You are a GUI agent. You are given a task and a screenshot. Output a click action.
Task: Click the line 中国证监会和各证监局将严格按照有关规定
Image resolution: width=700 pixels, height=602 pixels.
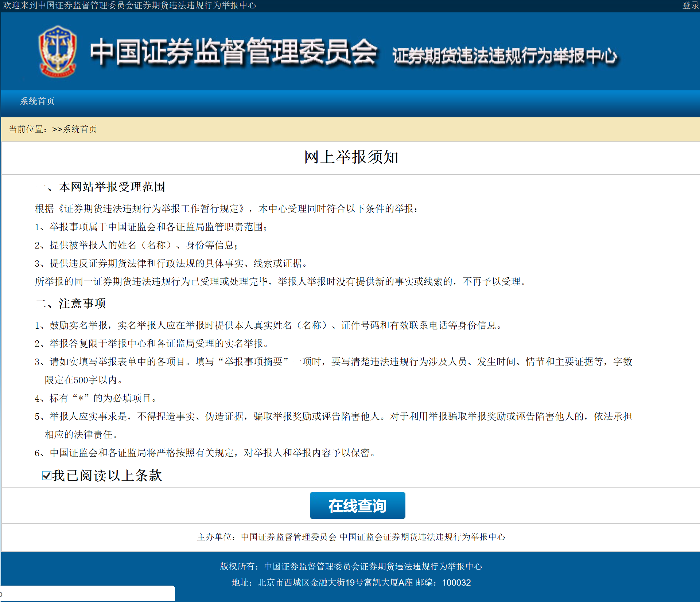coord(206,453)
